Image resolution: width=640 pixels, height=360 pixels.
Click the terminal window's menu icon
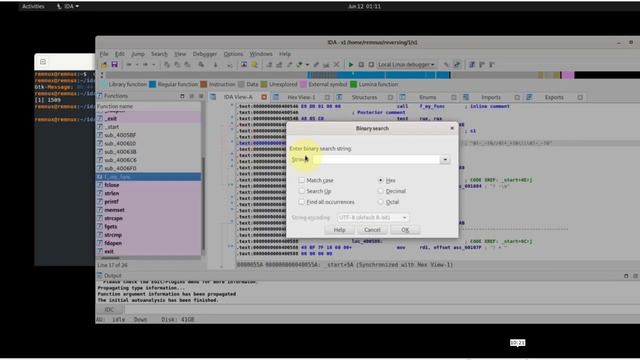pos(43,62)
